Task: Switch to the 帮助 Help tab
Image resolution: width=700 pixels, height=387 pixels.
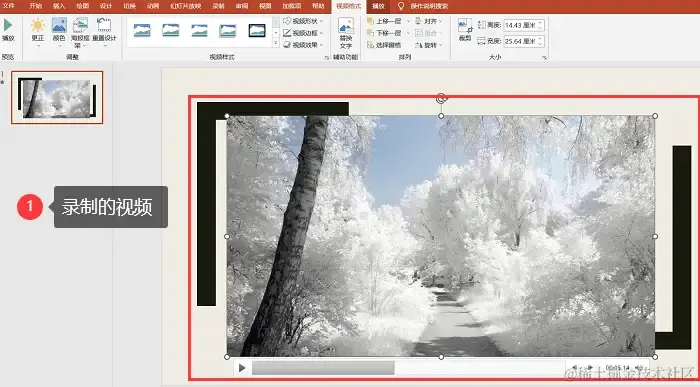Action: point(318,6)
